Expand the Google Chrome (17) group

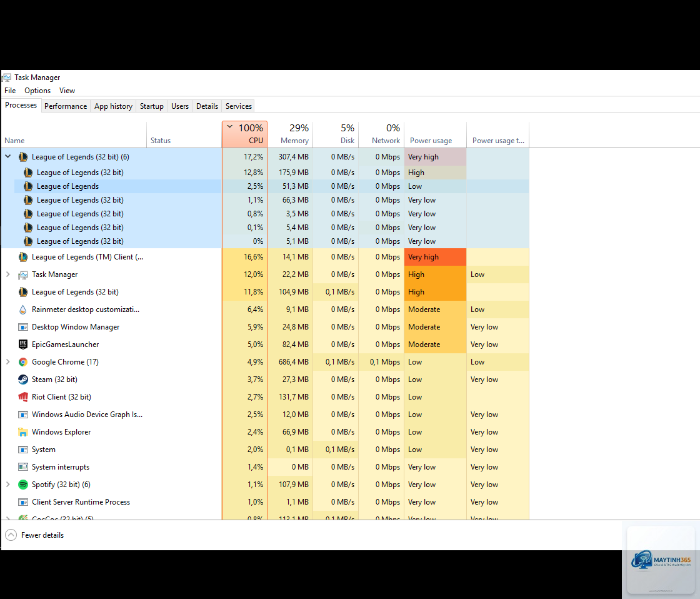coord(7,362)
